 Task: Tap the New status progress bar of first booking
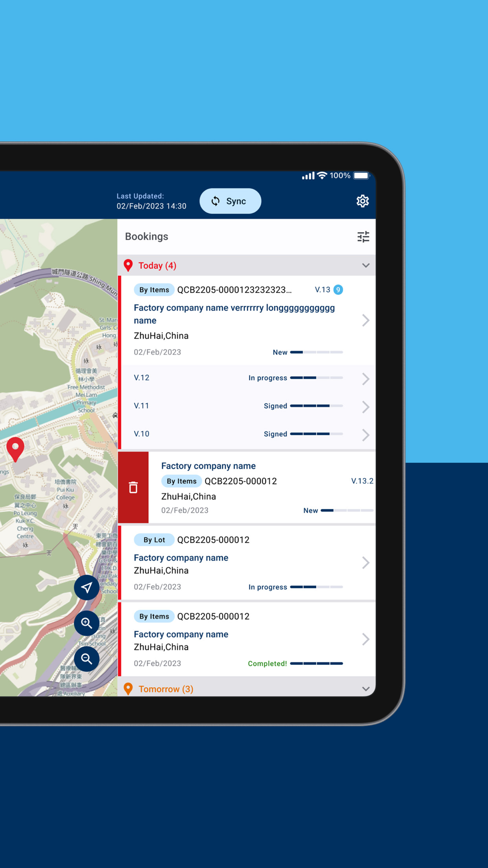[x=317, y=352]
